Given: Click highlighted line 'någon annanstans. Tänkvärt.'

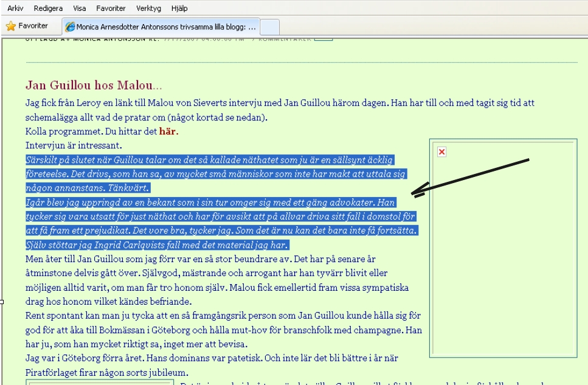Looking at the screenshot, I should pos(88,188).
